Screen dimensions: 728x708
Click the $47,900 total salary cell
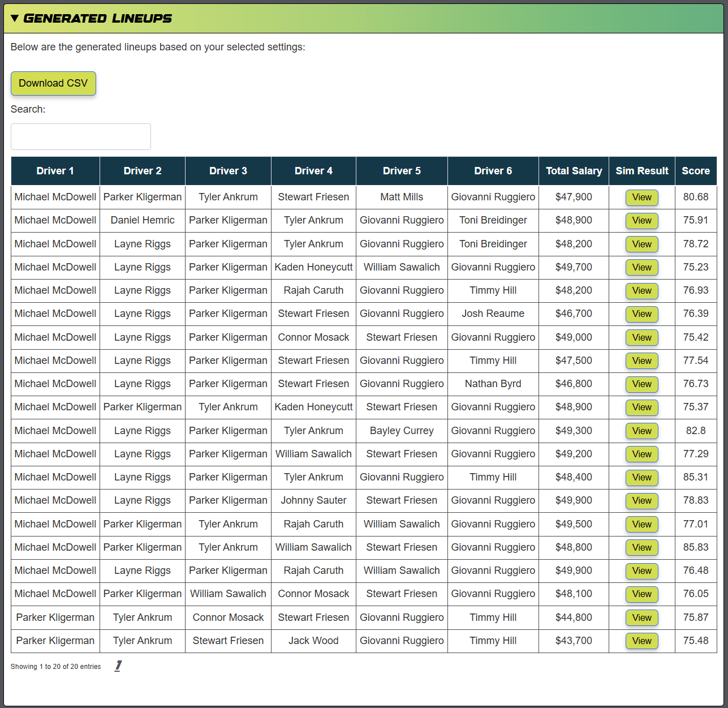574,197
